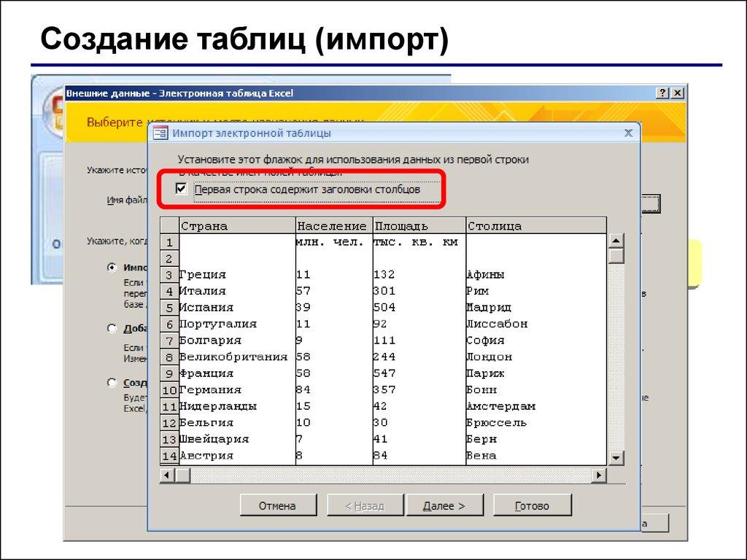This screenshot has height=560, width=747.
Task: Click the cell 'Испания'
Action: click(237, 308)
